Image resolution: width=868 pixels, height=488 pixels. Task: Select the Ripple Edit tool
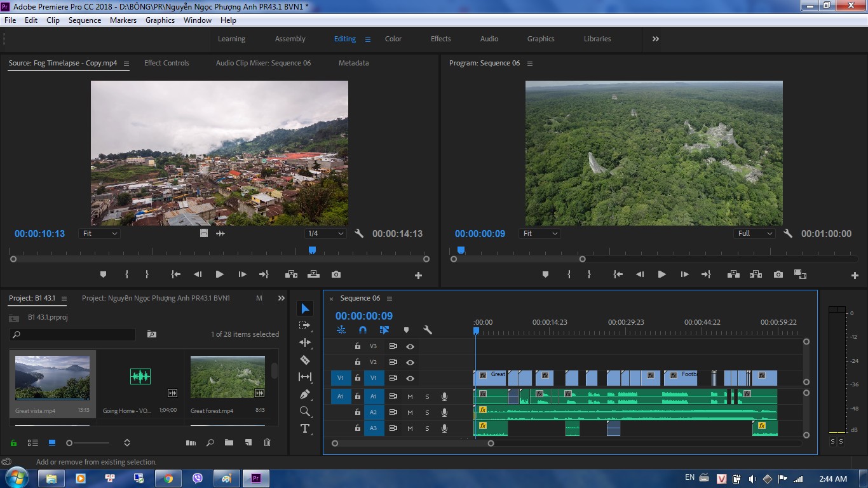(x=305, y=342)
